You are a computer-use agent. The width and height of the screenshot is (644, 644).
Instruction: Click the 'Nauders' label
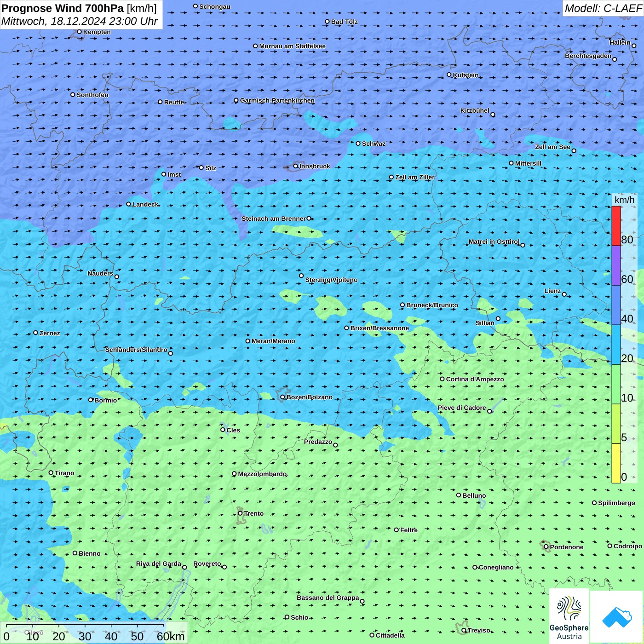(100, 273)
